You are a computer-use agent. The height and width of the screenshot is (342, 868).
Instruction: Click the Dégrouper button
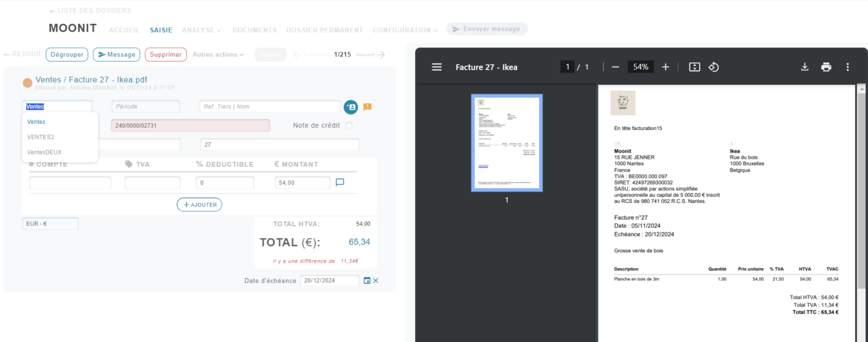(67, 54)
